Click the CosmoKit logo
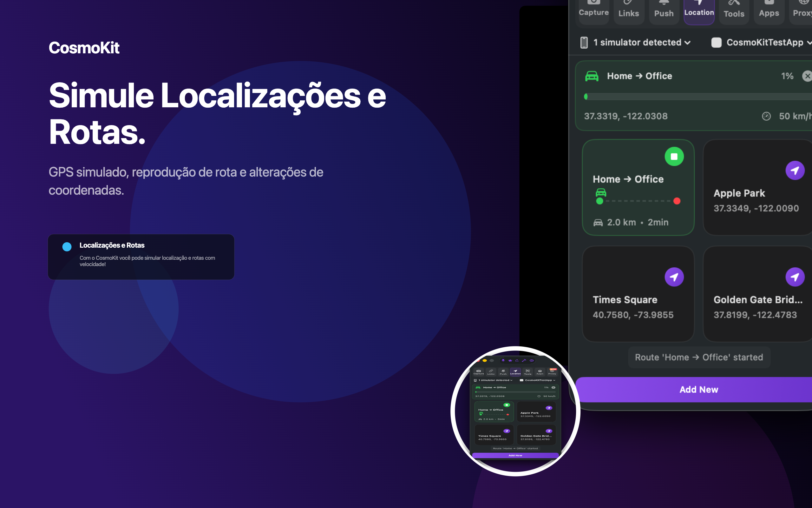This screenshot has width=812, height=508. point(84,48)
